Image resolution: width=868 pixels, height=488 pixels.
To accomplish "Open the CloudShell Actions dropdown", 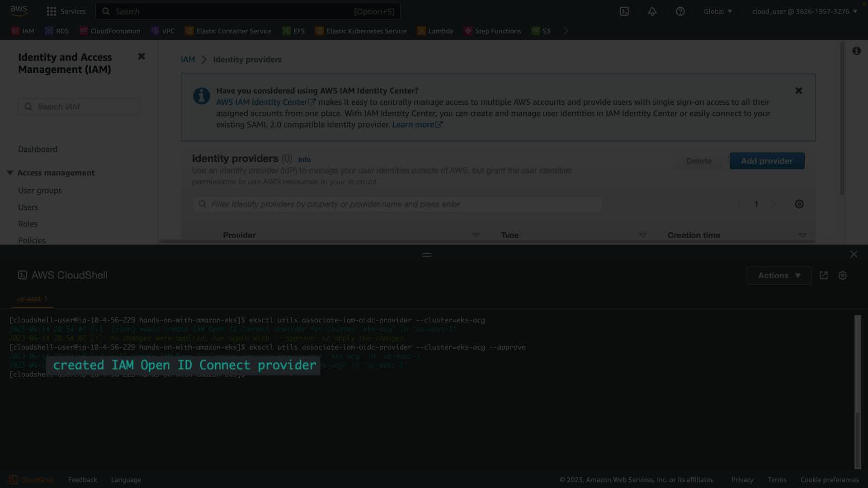I will 778,276.
